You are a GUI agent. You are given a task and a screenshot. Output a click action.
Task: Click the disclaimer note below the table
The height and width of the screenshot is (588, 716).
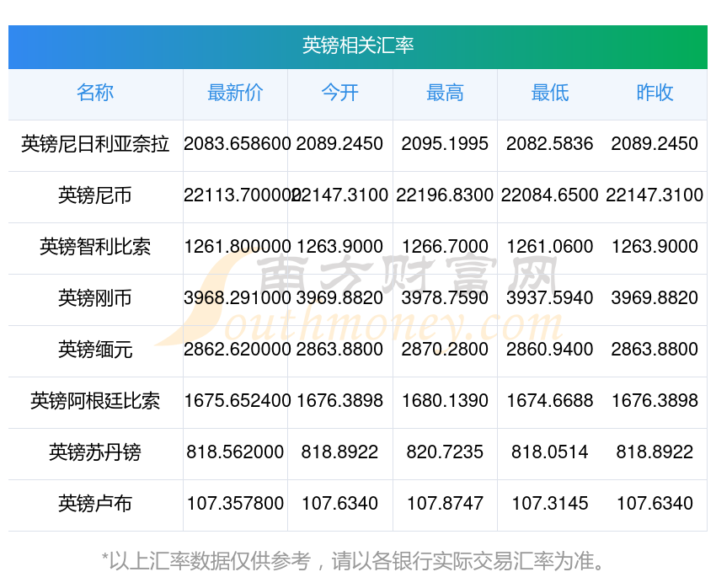coord(353,561)
